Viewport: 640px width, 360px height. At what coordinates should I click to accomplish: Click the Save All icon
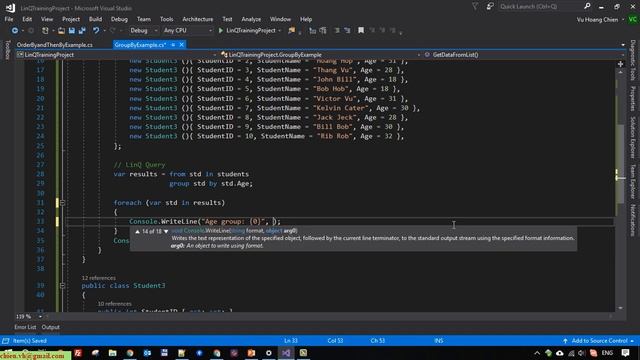82,31
